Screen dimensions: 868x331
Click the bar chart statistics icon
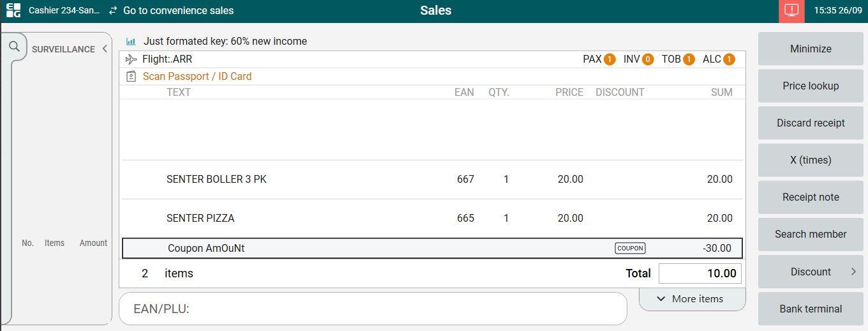tap(131, 42)
